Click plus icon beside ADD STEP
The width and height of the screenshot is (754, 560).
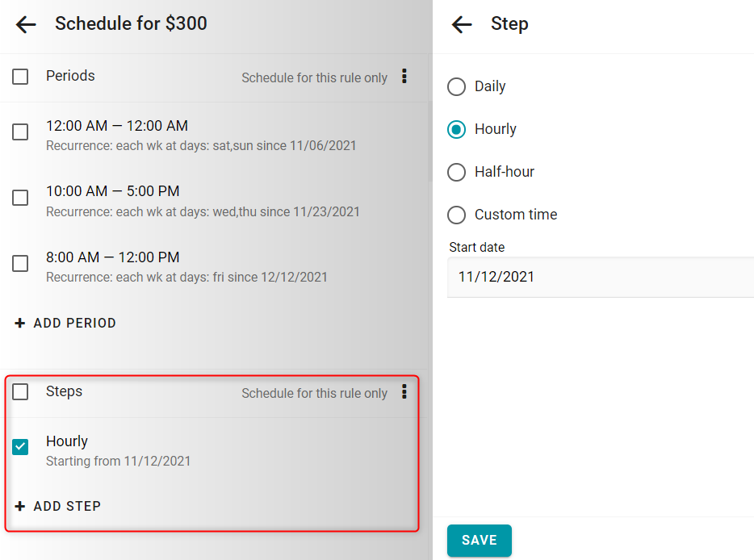pyautogui.click(x=19, y=506)
